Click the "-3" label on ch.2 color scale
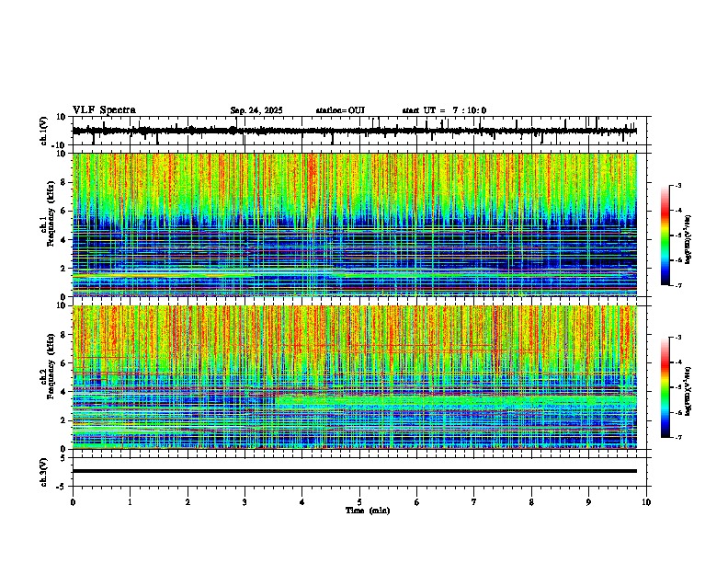 678,338
